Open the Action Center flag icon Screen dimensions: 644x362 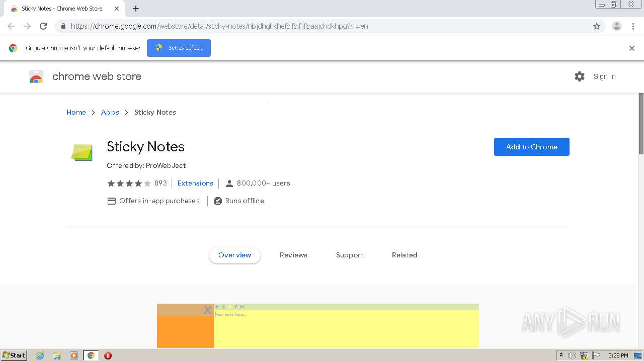pos(596,355)
